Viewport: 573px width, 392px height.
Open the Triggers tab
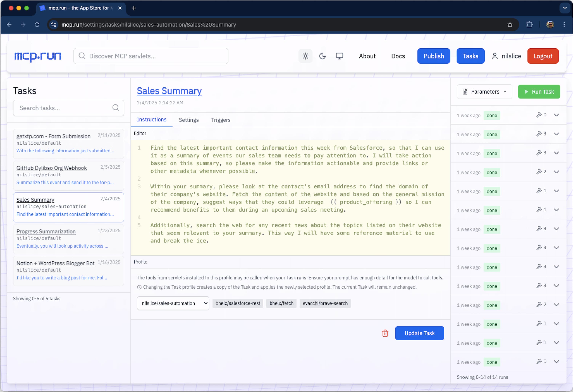(x=220, y=120)
